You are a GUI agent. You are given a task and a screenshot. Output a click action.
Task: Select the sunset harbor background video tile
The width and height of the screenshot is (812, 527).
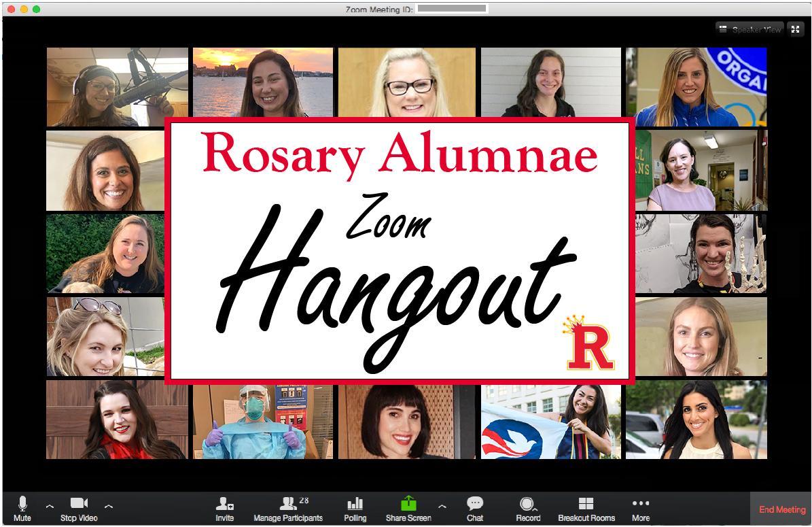click(x=263, y=82)
